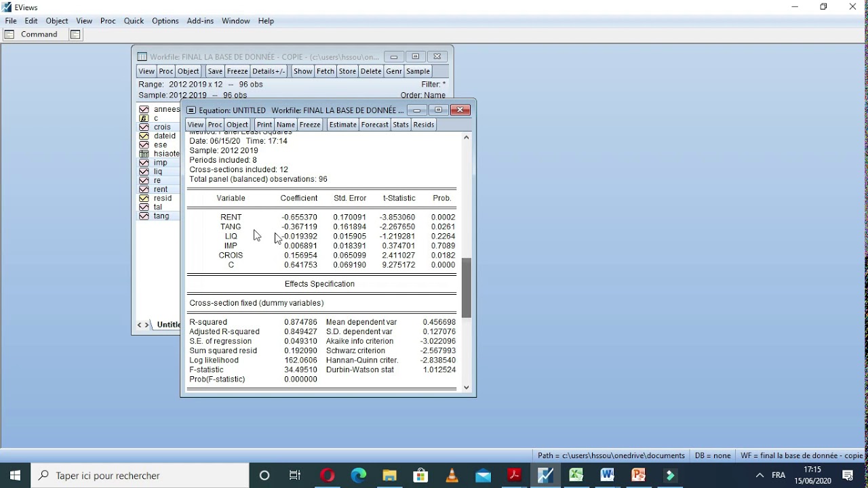Click Sample in the Workfile toolbar
The width and height of the screenshot is (868, 488).
(x=418, y=71)
